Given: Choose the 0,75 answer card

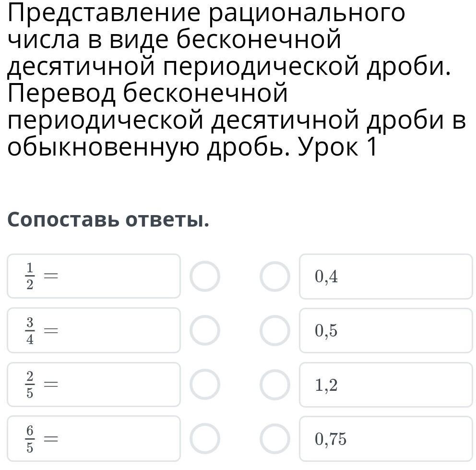Looking at the screenshot, I should tap(386, 439).
